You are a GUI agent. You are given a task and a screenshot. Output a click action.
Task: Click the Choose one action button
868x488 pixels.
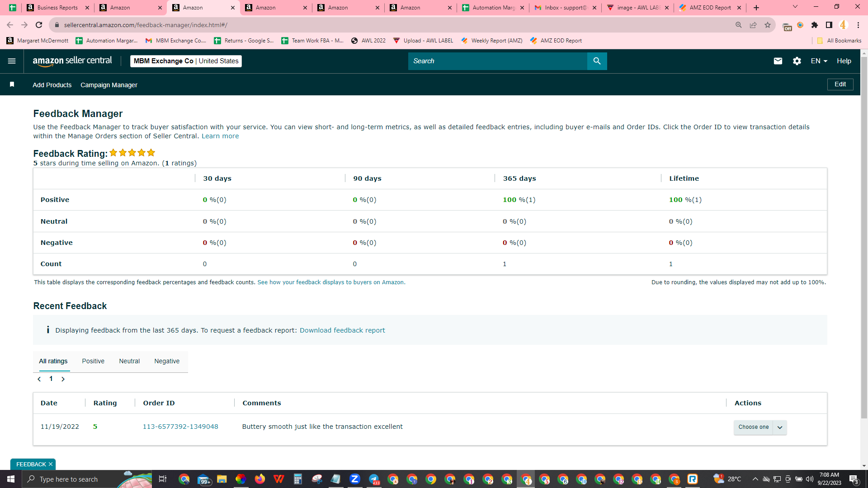click(753, 427)
